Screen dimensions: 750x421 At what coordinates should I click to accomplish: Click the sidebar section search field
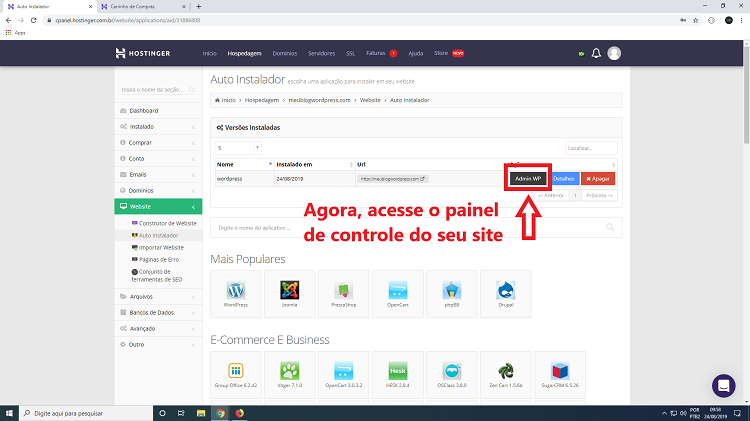(158, 89)
